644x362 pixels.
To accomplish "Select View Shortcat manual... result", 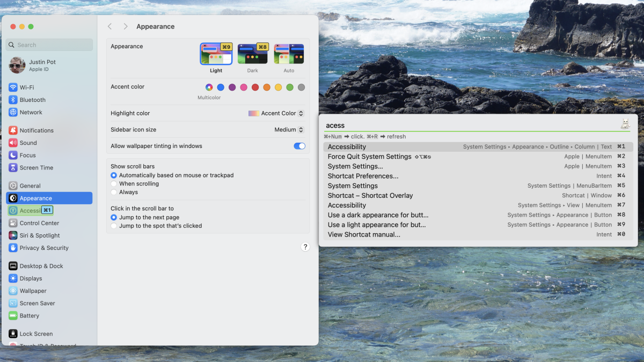I will click(x=478, y=234).
